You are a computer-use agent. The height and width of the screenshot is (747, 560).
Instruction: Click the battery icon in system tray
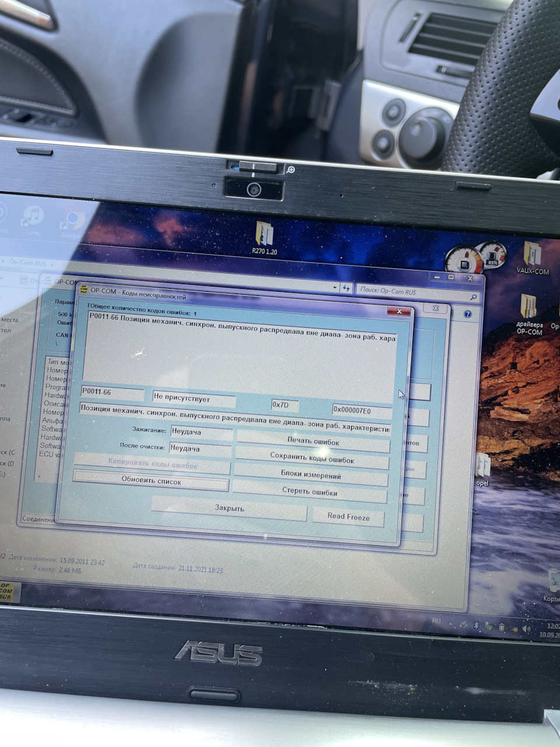[502, 628]
